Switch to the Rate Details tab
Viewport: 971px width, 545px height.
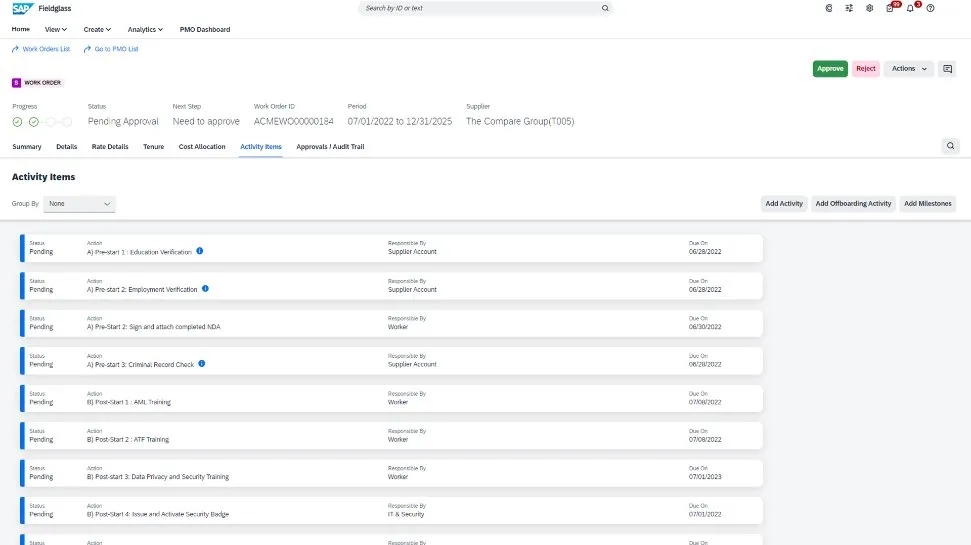point(110,147)
